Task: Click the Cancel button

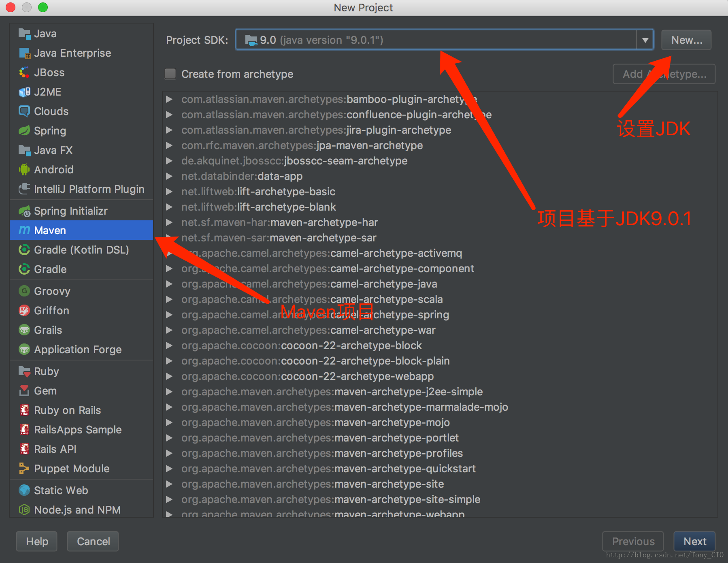Action: coord(93,542)
